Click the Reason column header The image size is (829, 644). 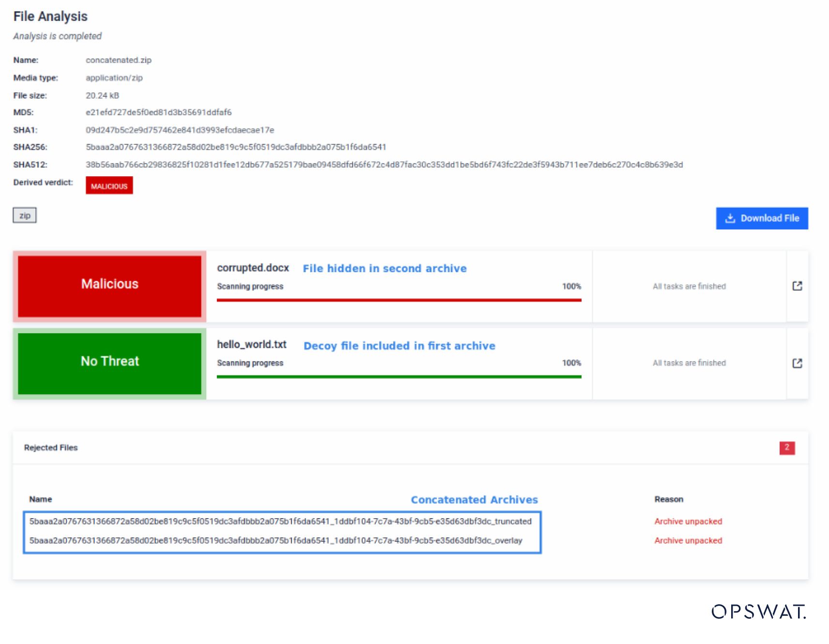(669, 499)
